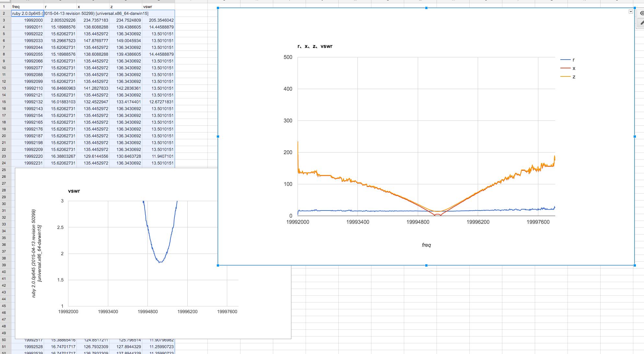Viewport: 644px width, 354px height.
Task: Select the x series legend entry
Action: coord(574,68)
